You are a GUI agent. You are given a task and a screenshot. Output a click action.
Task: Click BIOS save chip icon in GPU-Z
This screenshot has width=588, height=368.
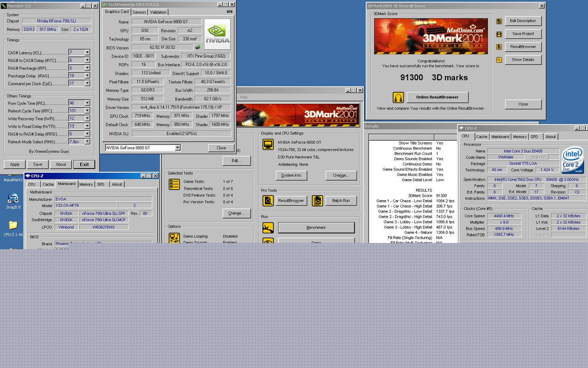click(198, 47)
